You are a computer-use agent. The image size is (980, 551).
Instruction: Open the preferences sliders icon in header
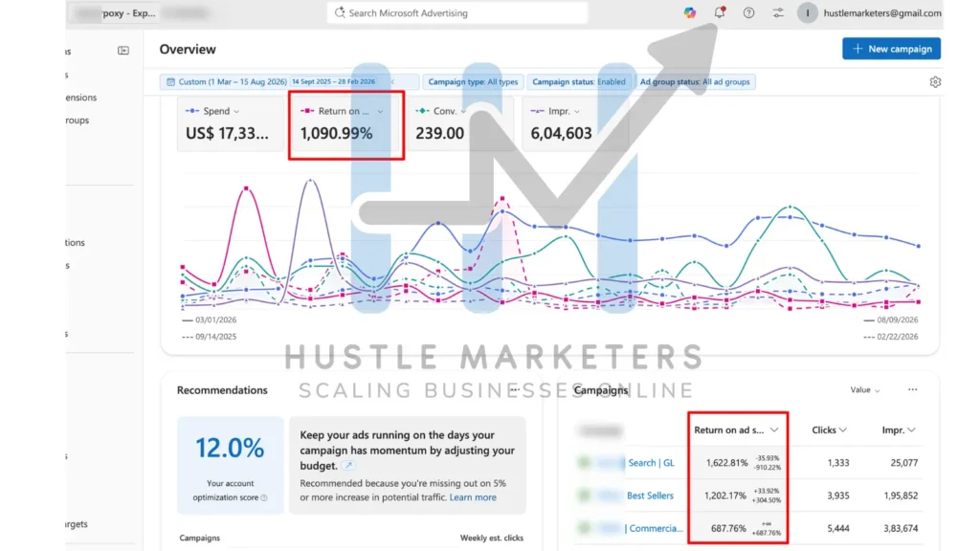(777, 12)
